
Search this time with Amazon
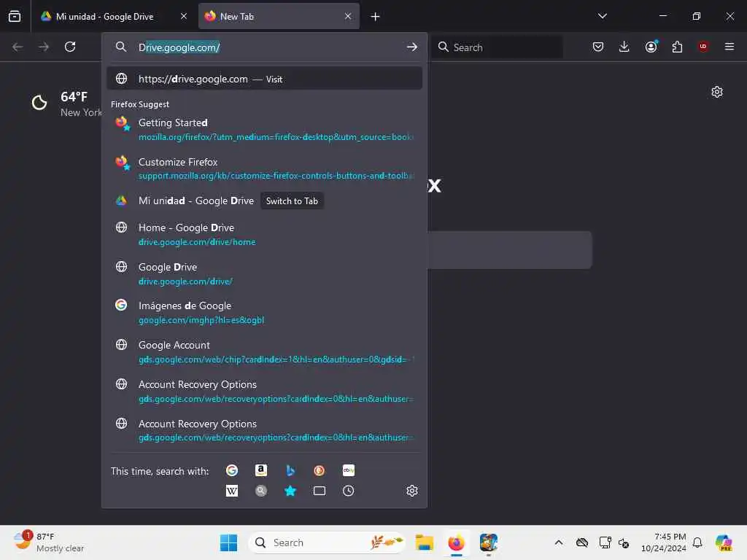coord(260,470)
